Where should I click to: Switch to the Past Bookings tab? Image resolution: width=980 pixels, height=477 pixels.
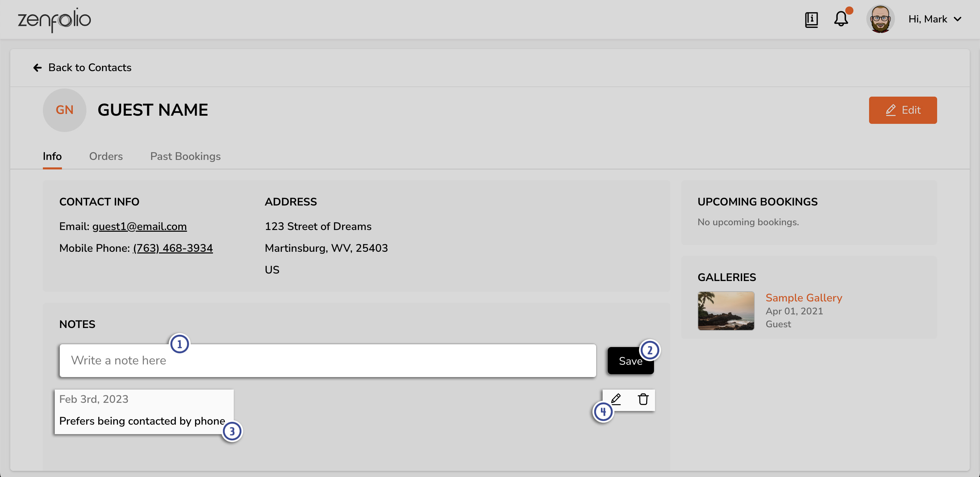click(185, 156)
